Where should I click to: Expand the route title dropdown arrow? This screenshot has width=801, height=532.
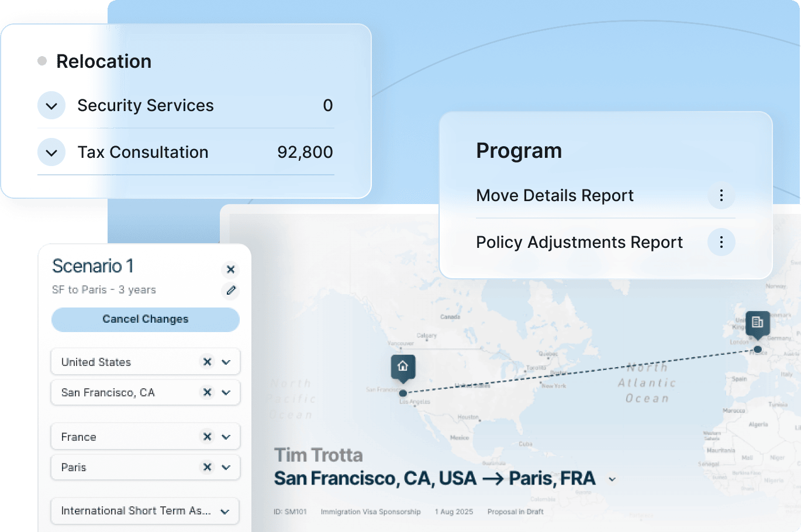point(612,479)
